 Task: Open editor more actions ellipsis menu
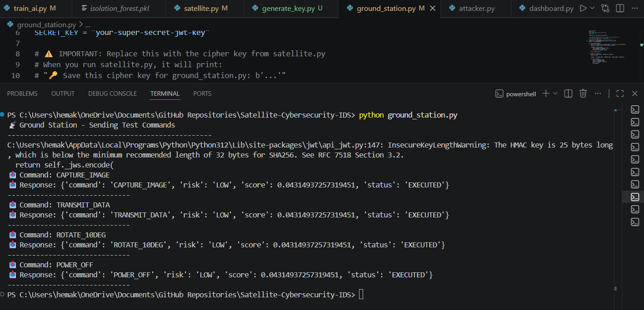[x=634, y=8]
